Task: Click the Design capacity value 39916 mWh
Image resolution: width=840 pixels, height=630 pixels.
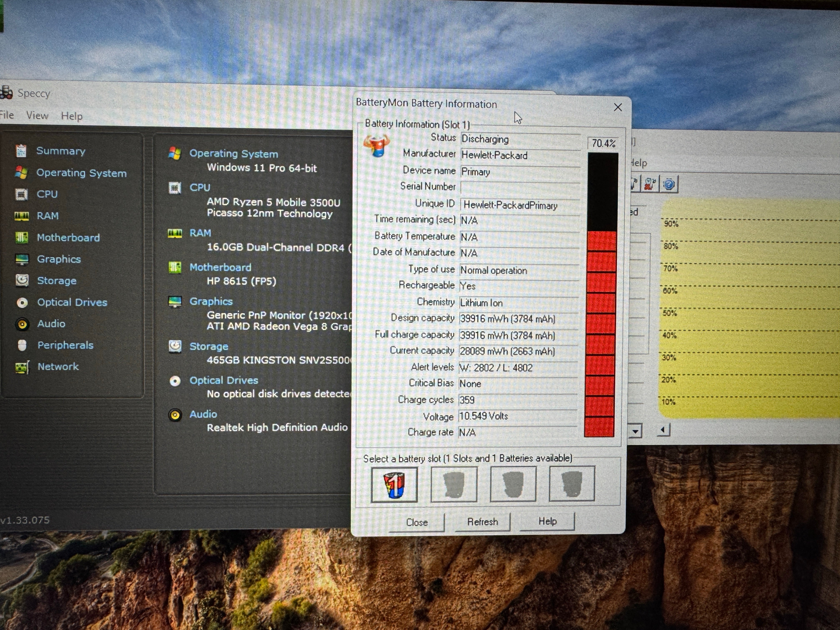Action: click(x=519, y=319)
